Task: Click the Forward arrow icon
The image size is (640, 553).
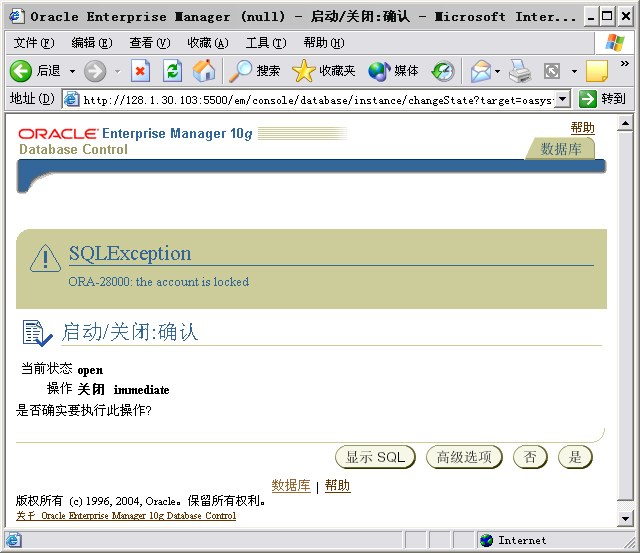Action: (x=95, y=71)
